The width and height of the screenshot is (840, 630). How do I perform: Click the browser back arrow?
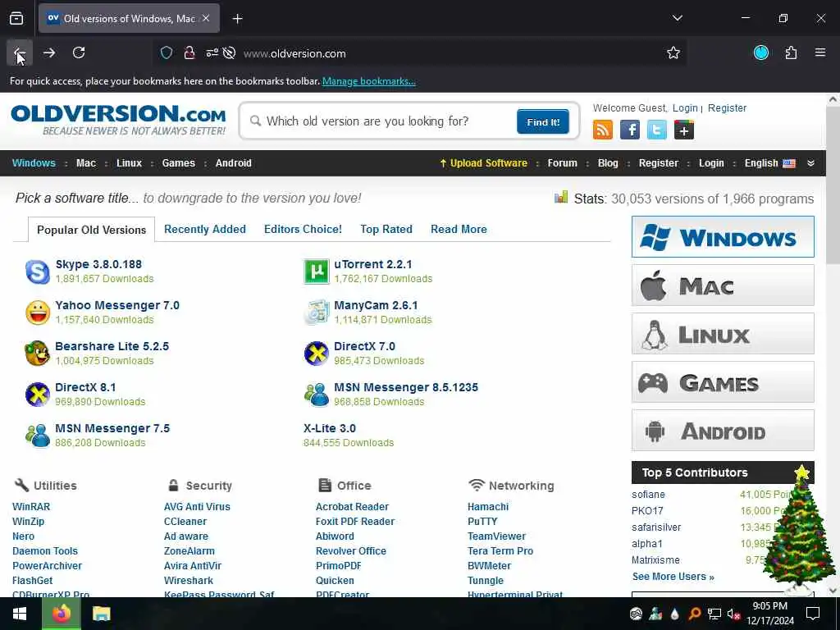(x=20, y=52)
